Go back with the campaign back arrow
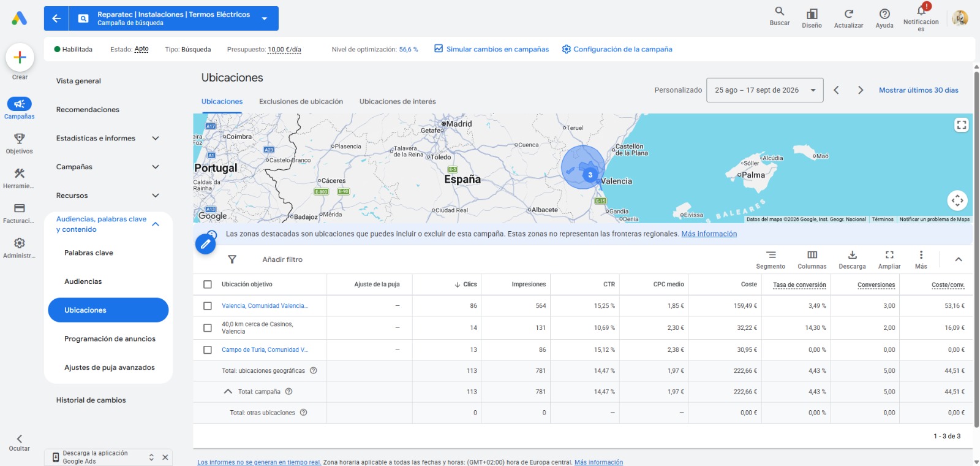Image resolution: width=980 pixels, height=466 pixels. click(56, 18)
